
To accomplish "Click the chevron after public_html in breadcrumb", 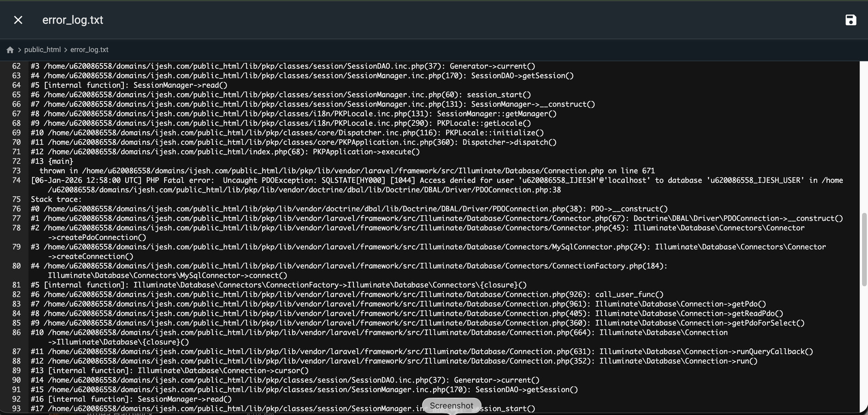I will (66, 49).
